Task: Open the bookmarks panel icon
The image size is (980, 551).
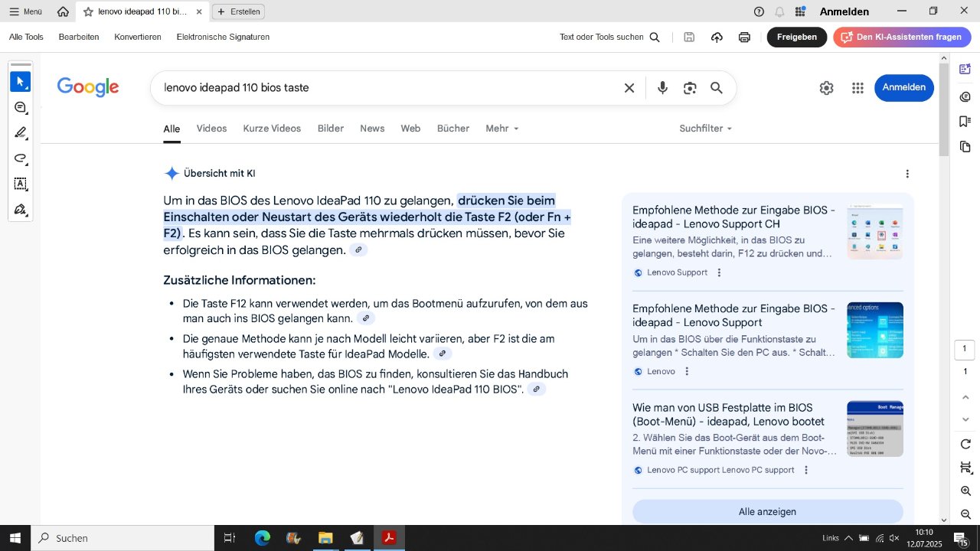Action: point(965,121)
